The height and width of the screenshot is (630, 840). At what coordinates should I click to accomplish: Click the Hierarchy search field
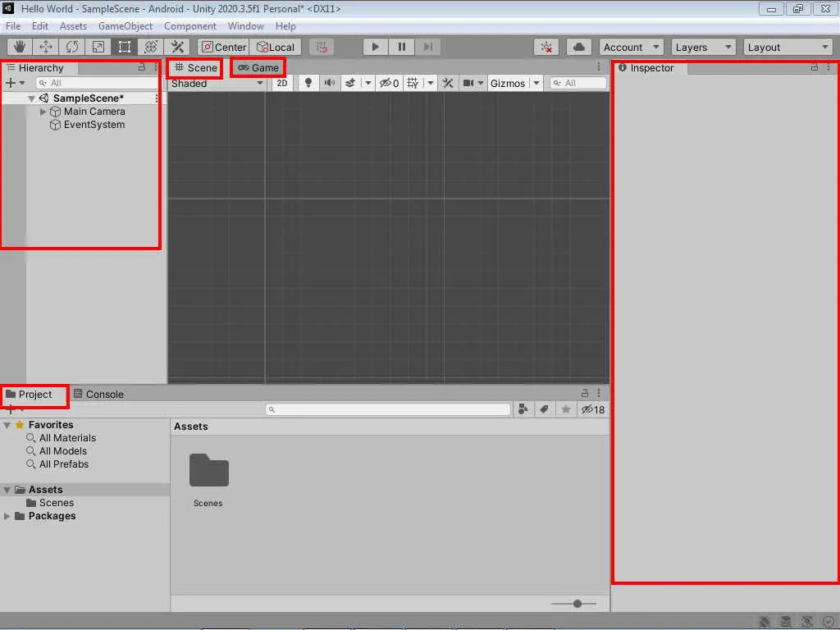(x=98, y=83)
